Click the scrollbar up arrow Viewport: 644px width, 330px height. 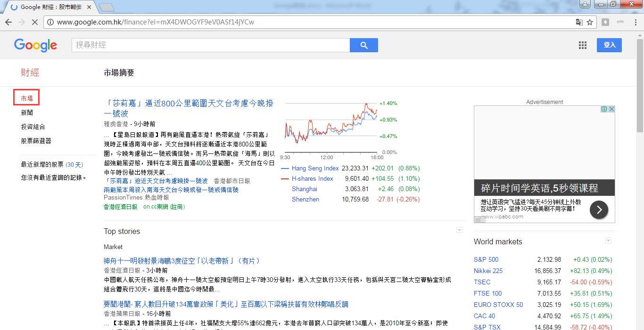[x=640, y=35]
